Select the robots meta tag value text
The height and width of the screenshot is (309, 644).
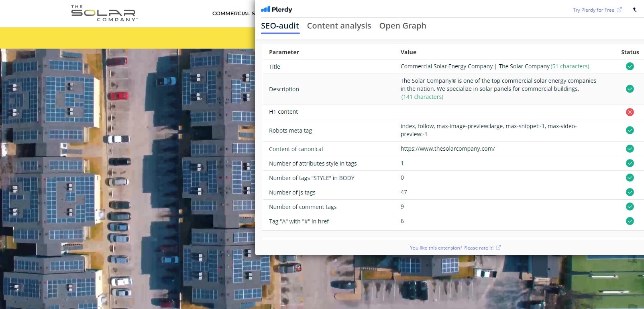tap(489, 130)
